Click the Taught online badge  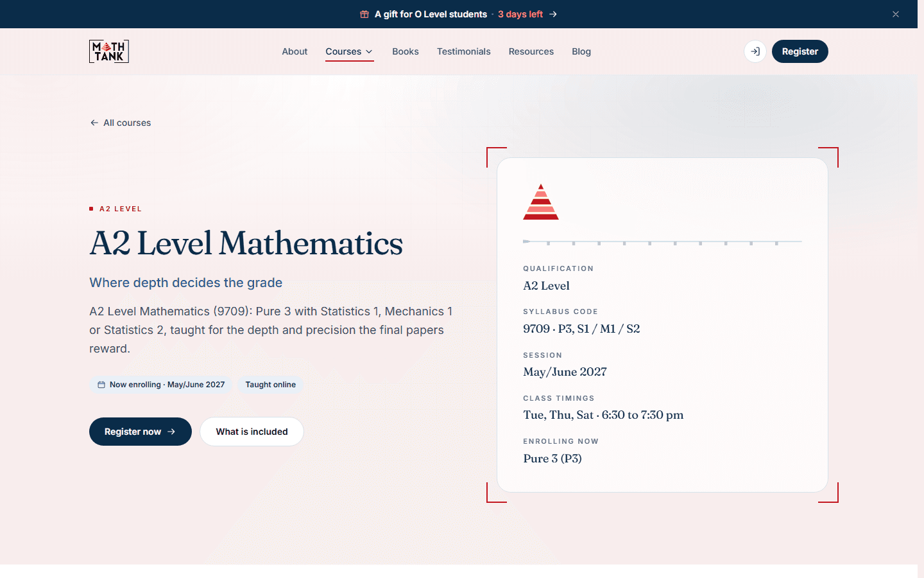click(x=271, y=385)
